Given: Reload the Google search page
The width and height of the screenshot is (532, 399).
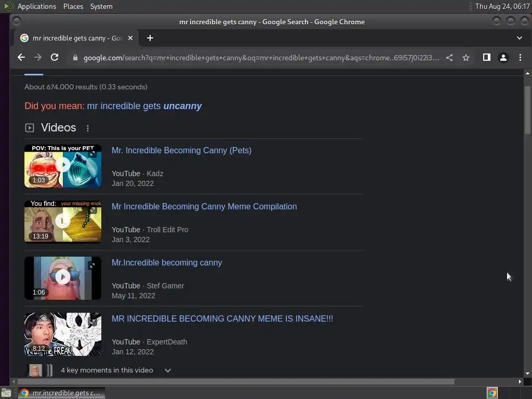Looking at the screenshot, I should [x=55, y=57].
